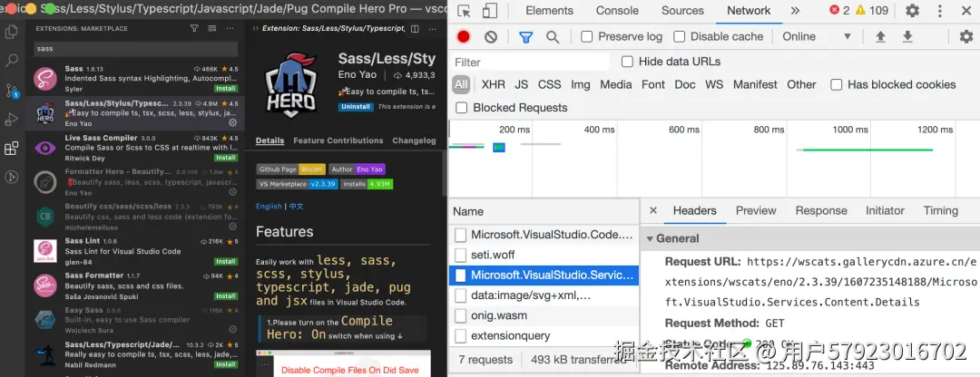Select the onig.wasm request row
The height and width of the screenshot is (377, 980).
(x=544, y=315)
